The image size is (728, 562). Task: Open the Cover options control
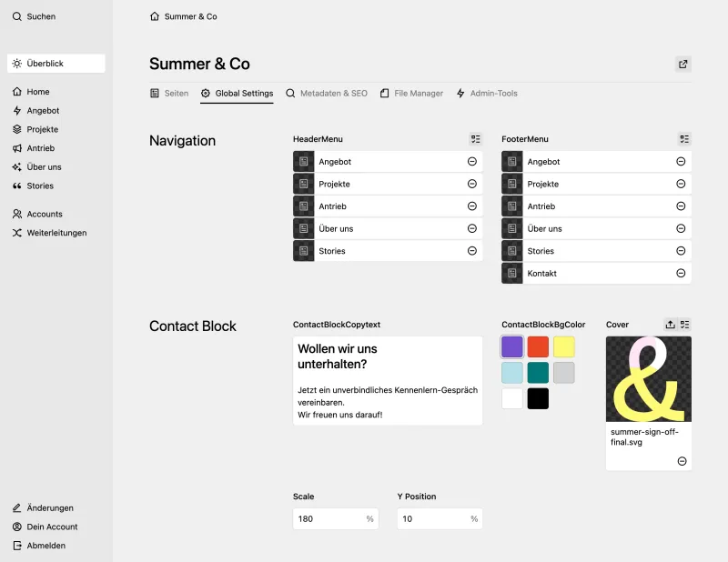[686, 324]
